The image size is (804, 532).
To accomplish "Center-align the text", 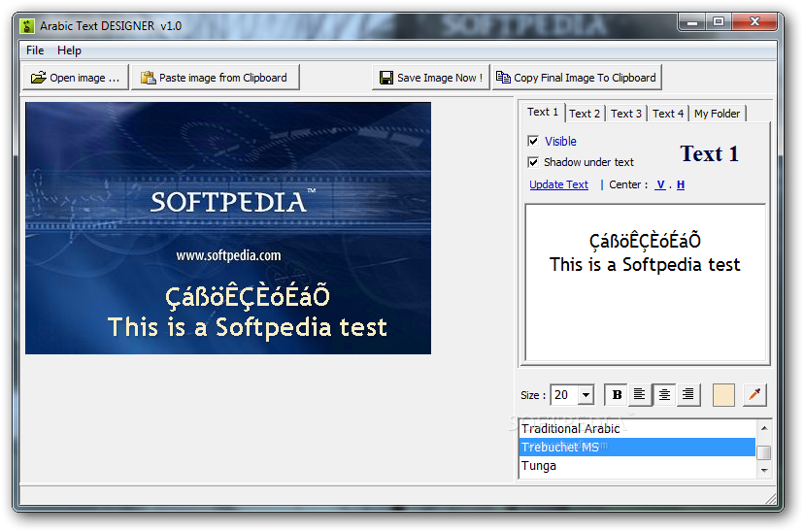I will [x=664, y=395].
